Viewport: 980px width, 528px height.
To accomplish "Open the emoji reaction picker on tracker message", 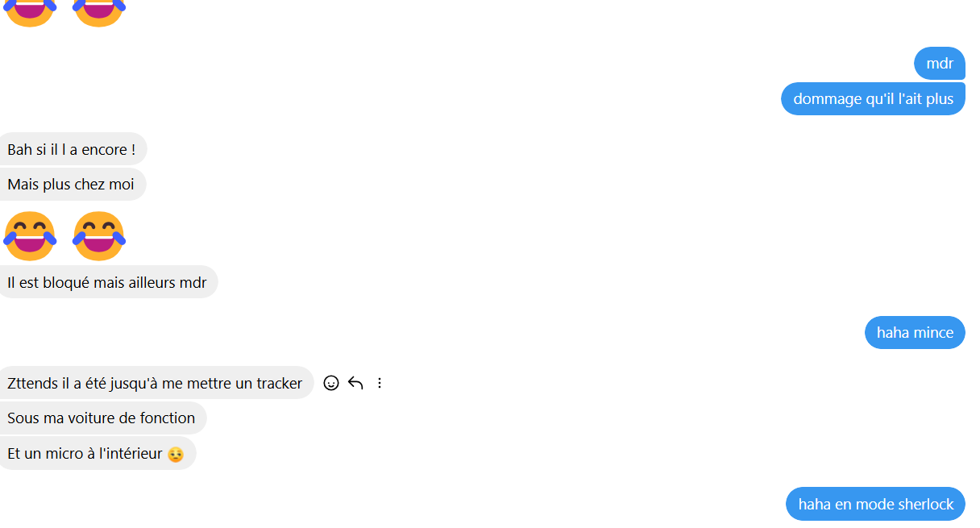I will pyautogui.click(x=330, y=383).
